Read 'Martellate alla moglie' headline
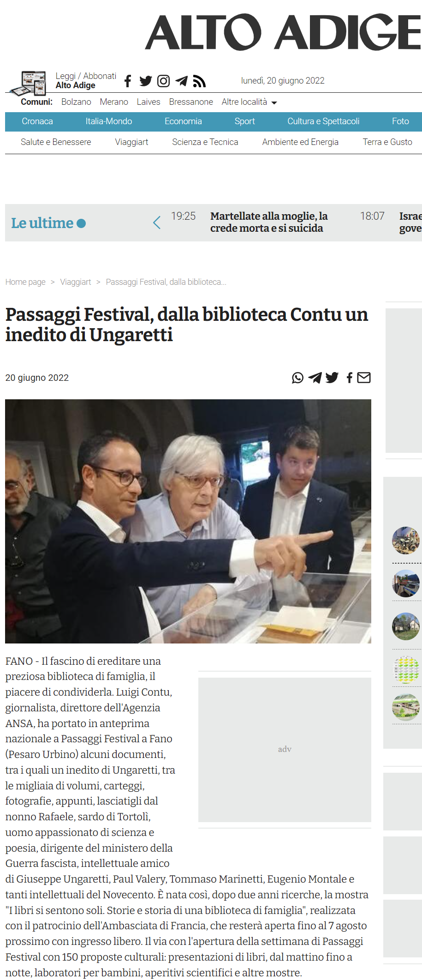Image resolution: width=422 pixels, height=980 pixels. pyautogui.click(x=269, y=222)
